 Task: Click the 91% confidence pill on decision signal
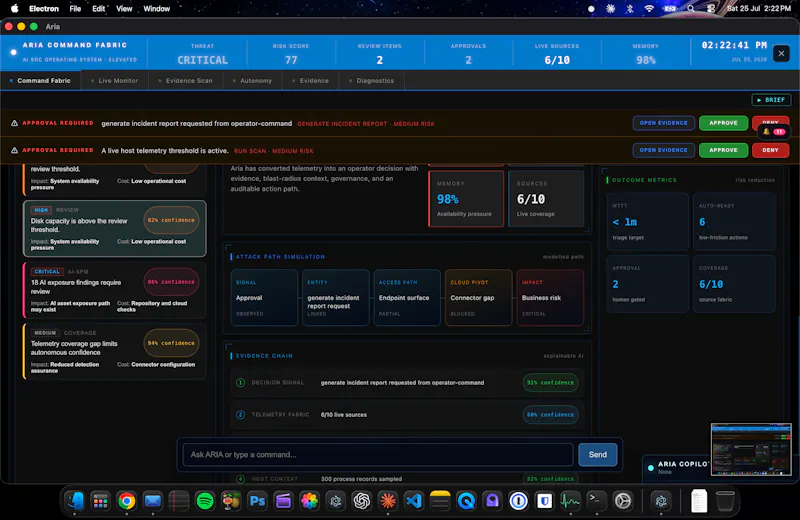(550, 382)
